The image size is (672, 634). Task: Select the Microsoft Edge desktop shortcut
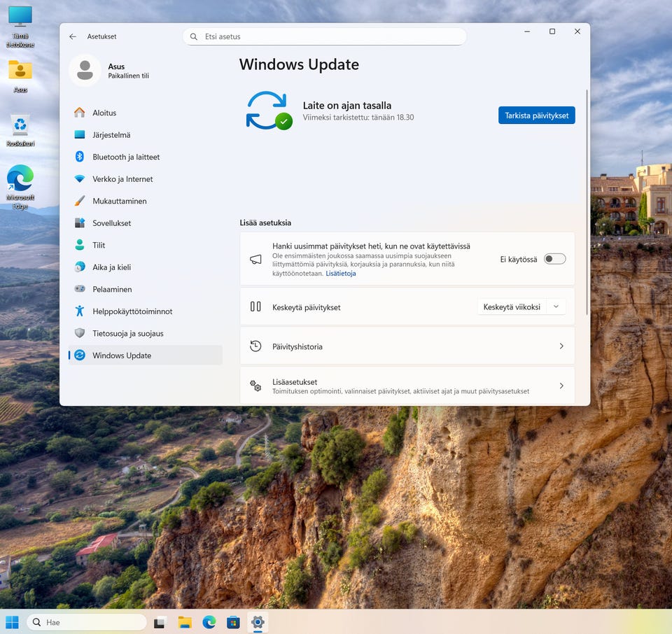(20, 187)
